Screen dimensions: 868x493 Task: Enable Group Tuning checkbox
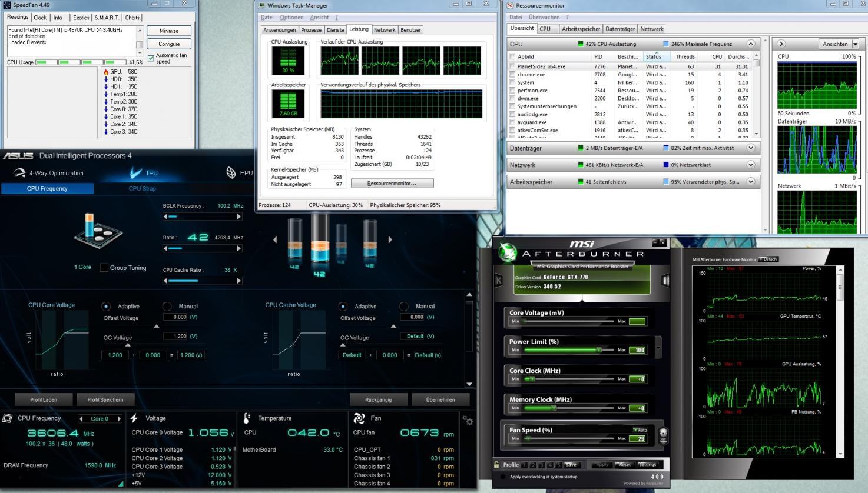tap(104, 268)
